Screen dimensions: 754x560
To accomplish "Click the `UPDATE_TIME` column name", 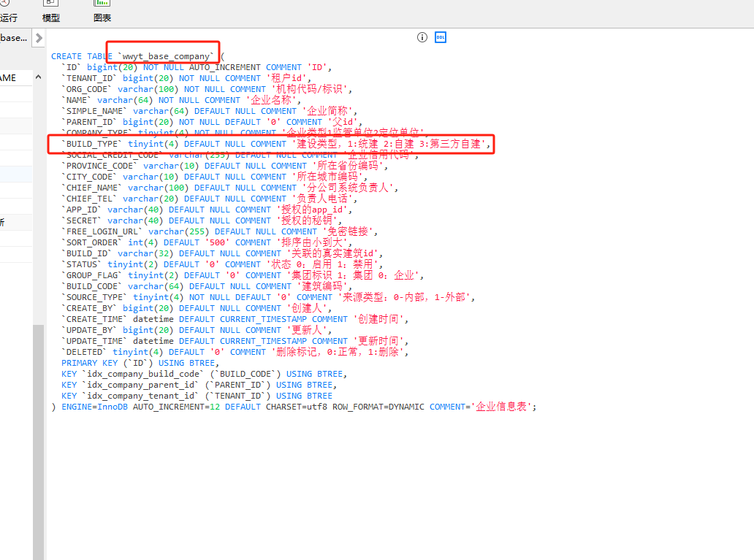I will coord(95,341).
